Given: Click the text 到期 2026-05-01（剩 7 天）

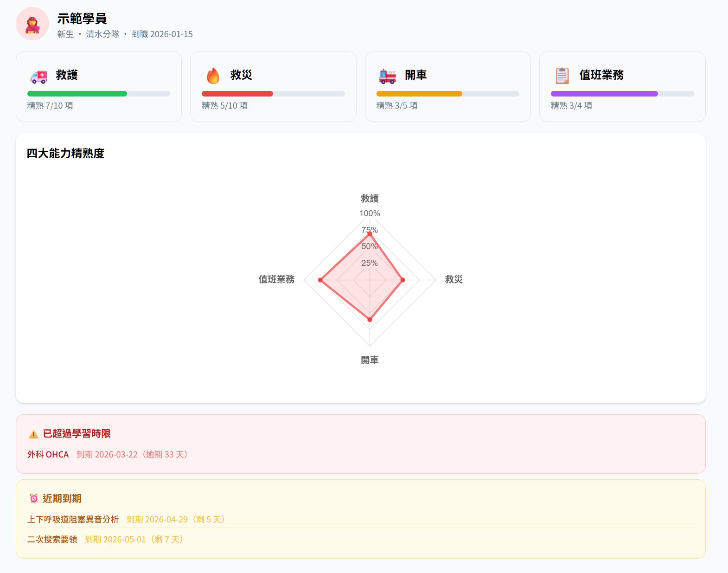Looking at the screenshot, I should [x=136, y=539].
